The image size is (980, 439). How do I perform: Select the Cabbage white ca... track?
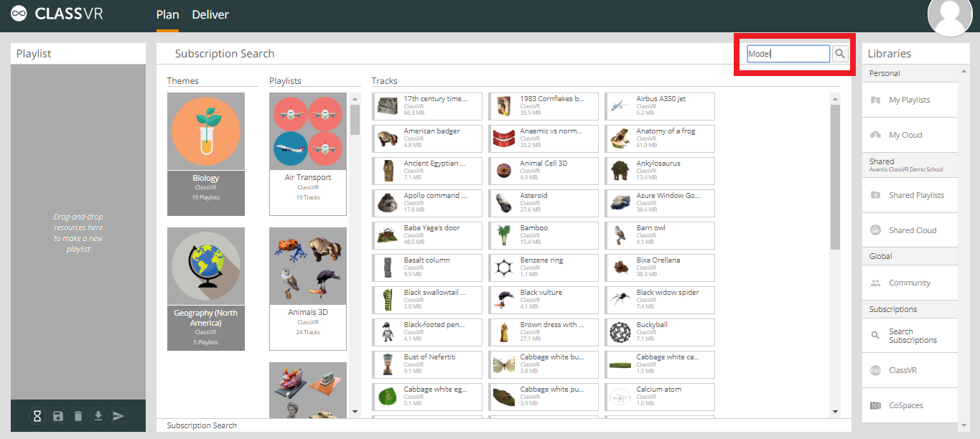point(660,364)
